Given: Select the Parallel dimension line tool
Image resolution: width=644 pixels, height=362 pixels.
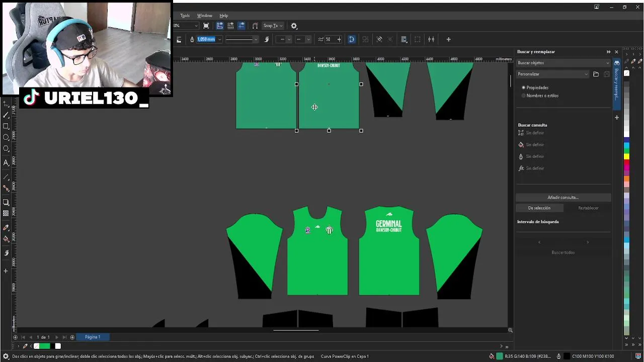Looking at the screenshot, I should (6, 177).
